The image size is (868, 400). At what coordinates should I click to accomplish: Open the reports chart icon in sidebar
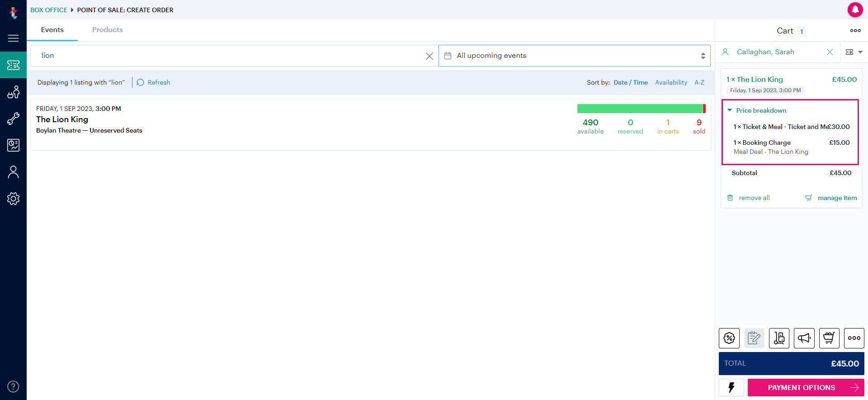13,145
